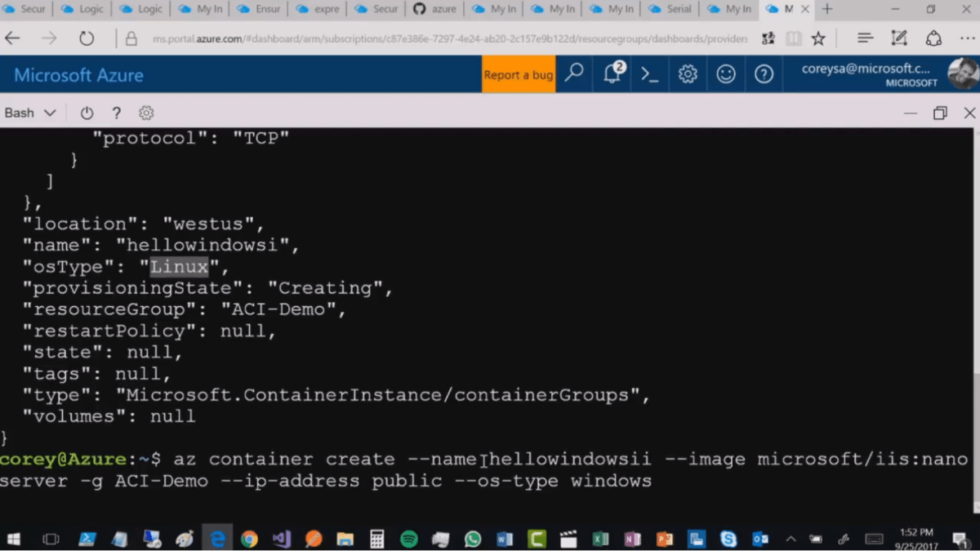Switch to the Serial browser tab
980x551 pixels.
(670, 10)
